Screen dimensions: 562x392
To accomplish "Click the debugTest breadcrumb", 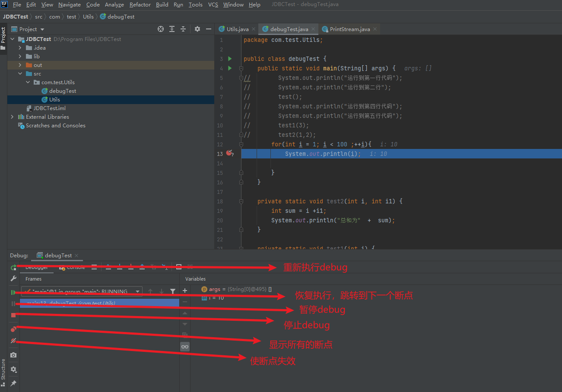I will [117, 16].
